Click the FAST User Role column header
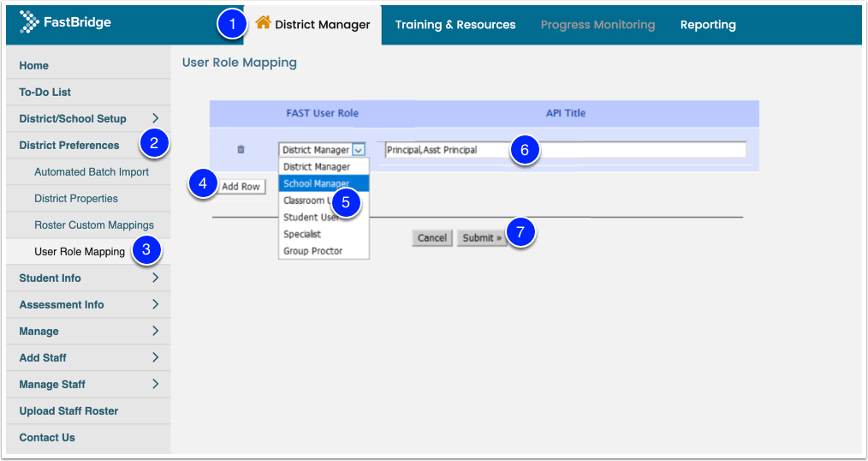Image resolution: width=868 pixels, height=461 pixels. [322, 113]
